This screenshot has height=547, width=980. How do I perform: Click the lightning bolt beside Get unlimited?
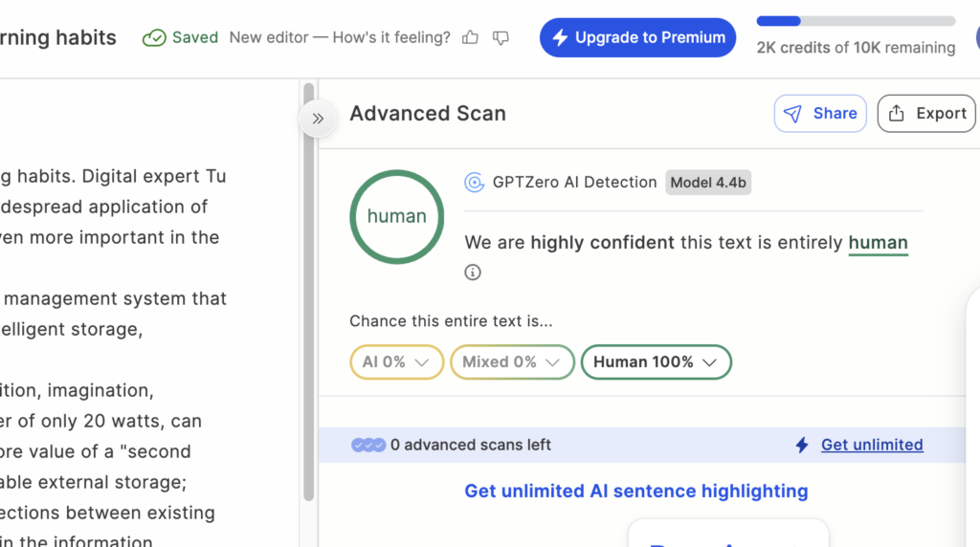tap(802, 445)
